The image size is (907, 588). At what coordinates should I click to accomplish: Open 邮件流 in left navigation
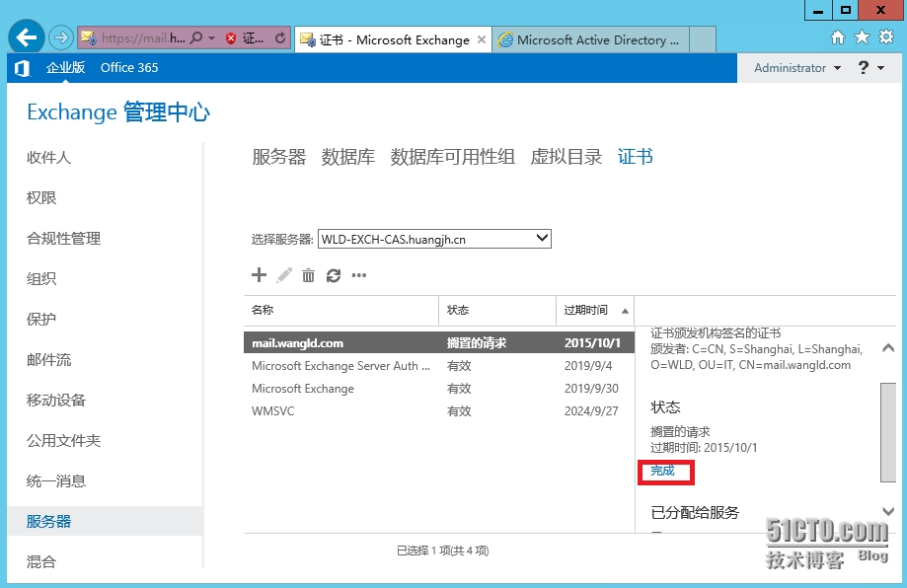(48, 360)
